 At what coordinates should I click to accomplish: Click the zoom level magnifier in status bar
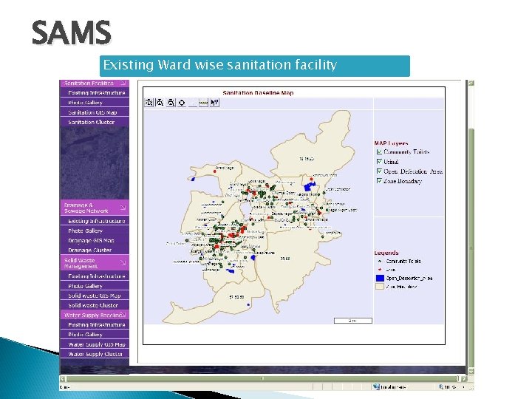tap(440, 386)
